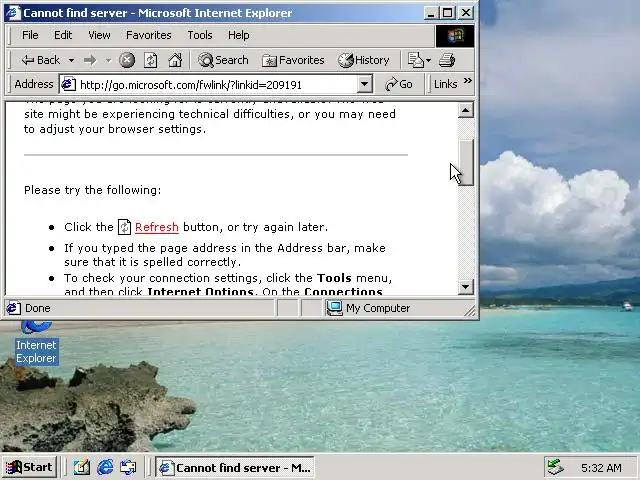Expand the Mail button dropdown arrow
Screen dimensions: 640x480
click(x=428, y=60)
